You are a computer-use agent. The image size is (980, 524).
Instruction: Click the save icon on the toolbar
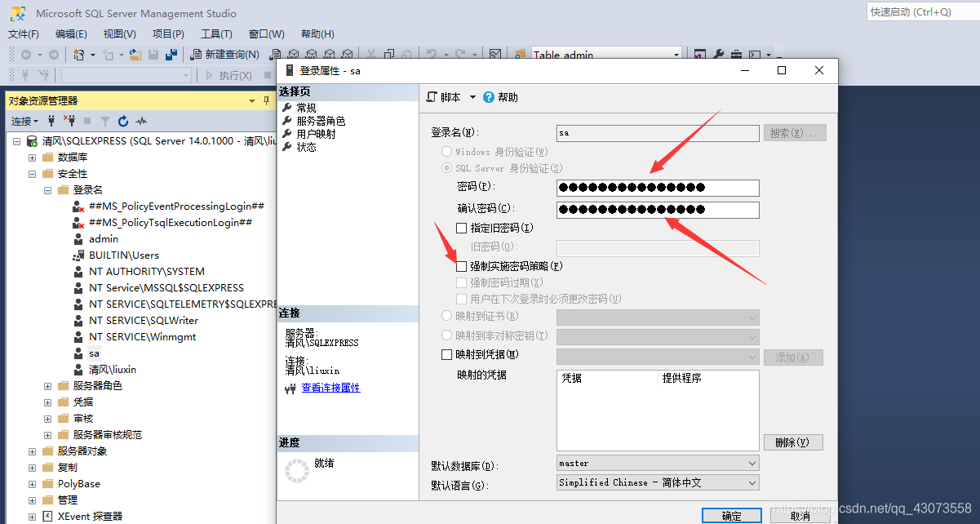(x=153, y=54)
